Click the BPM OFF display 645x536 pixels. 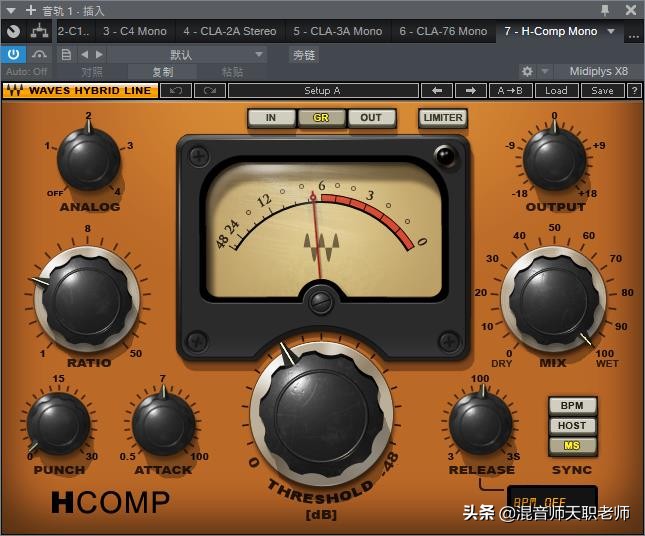pyautogui.click(x=552, y=499)
